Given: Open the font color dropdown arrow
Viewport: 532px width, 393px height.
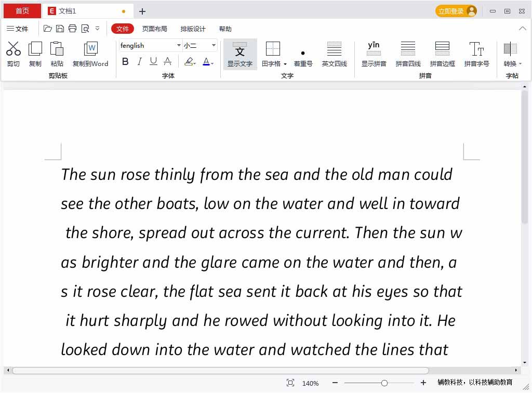Looking at the screenshot, I should click(x=212, y=63).
